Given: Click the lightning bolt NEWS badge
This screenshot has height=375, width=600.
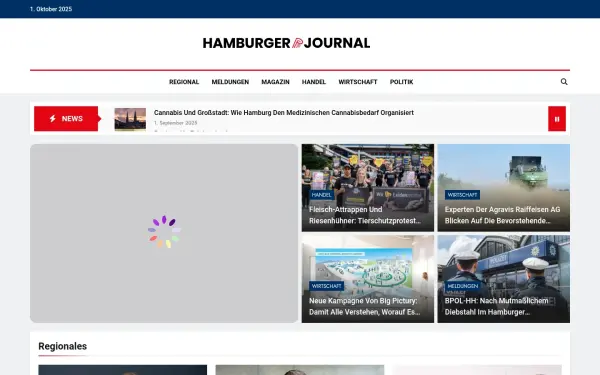Looking at the screenshot, I should 66,119.
